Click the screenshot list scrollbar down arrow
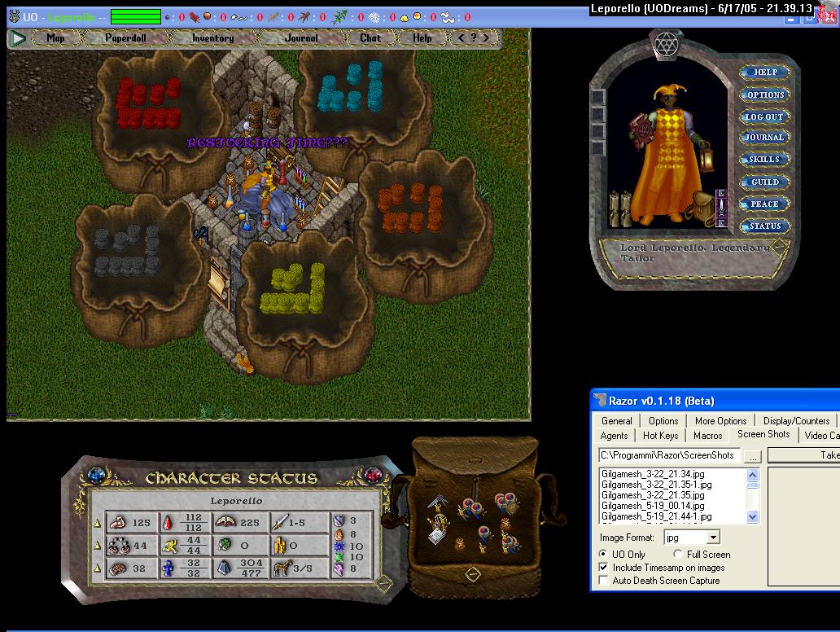The image size is (840, 632). pos(753,516)
